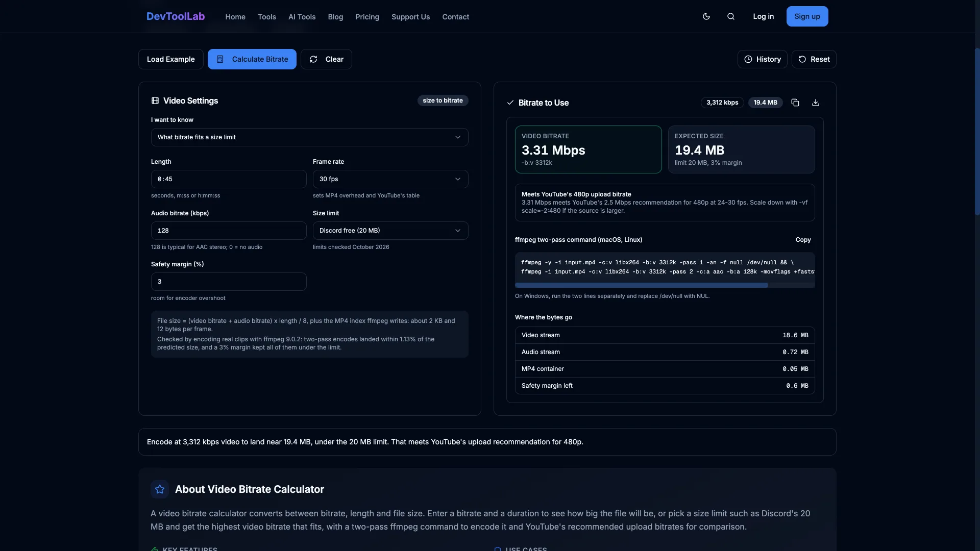Click the ffmpeg command horizontal scrollbar

(641, 285)
